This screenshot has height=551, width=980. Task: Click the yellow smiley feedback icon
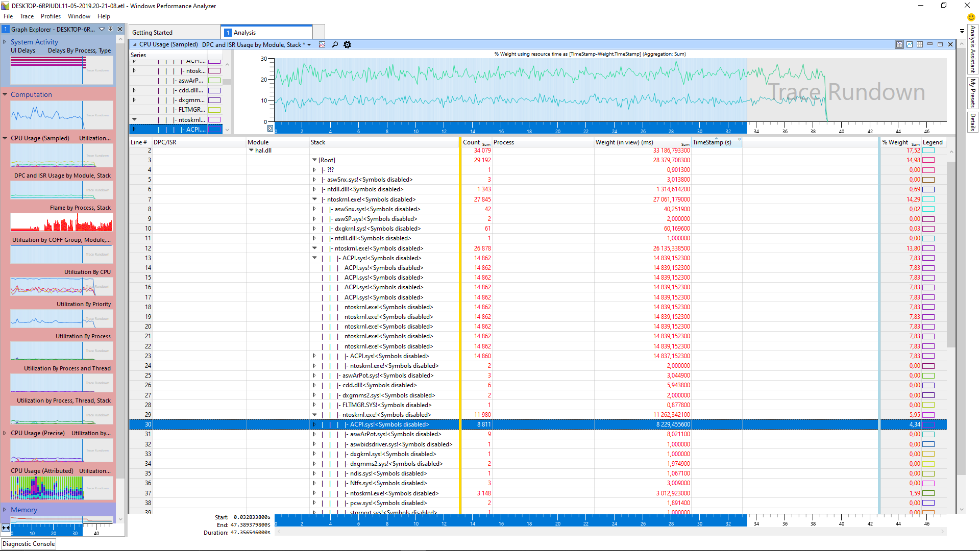click(x=971, y=17)
